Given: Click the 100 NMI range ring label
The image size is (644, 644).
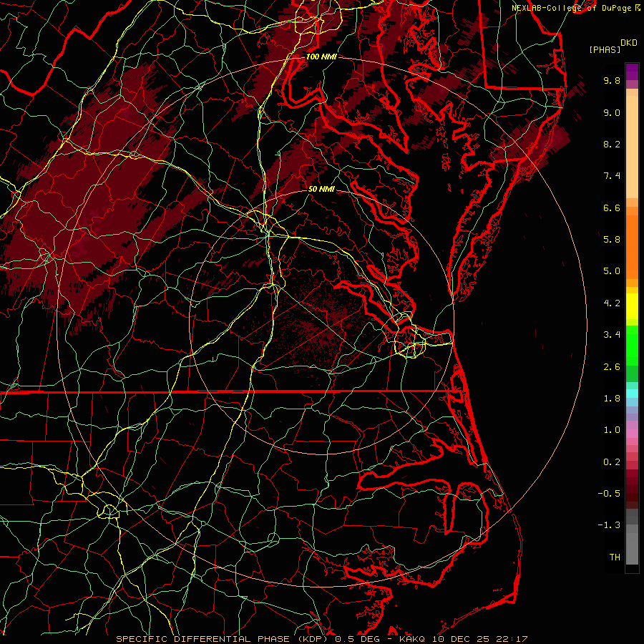Looking at the screenshot, I should tap(321, 57).
